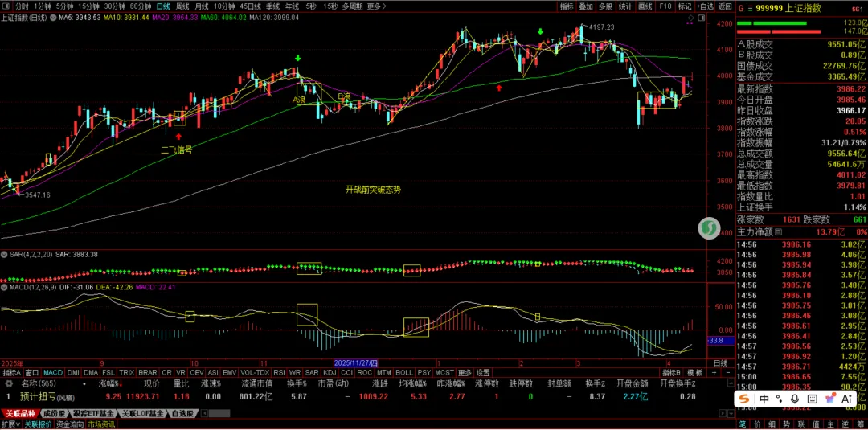Click the 2025/11/27/四 date marker on time axis

(355, 362)
